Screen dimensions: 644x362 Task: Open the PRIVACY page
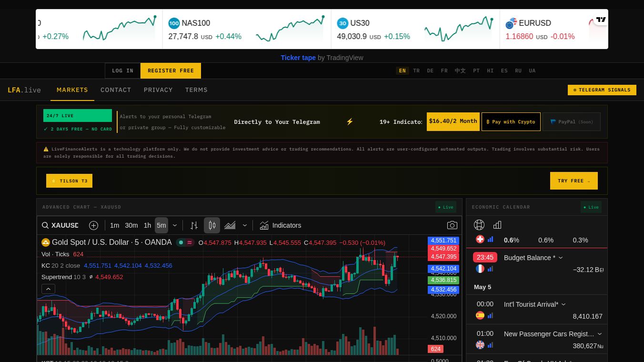[158, 90]
